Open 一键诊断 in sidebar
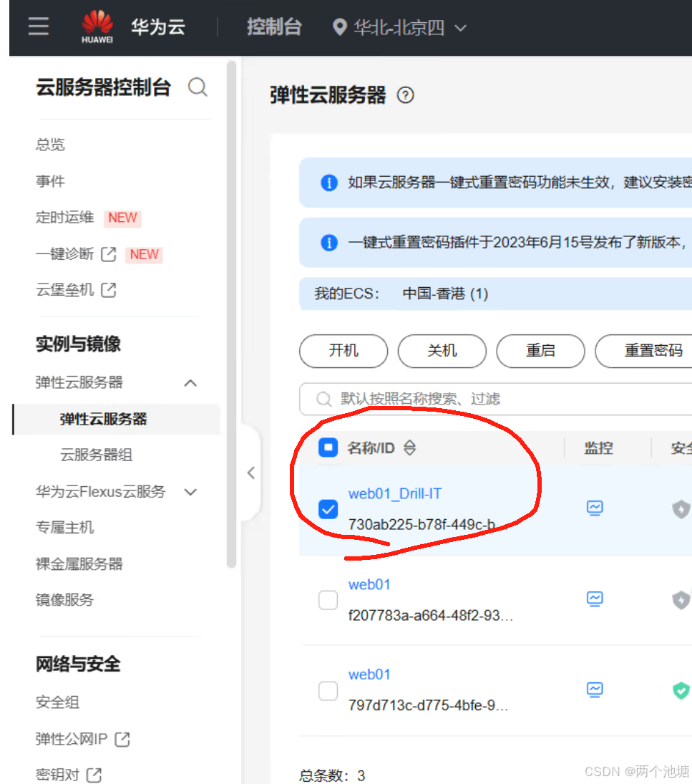 [x=65, y=254]
